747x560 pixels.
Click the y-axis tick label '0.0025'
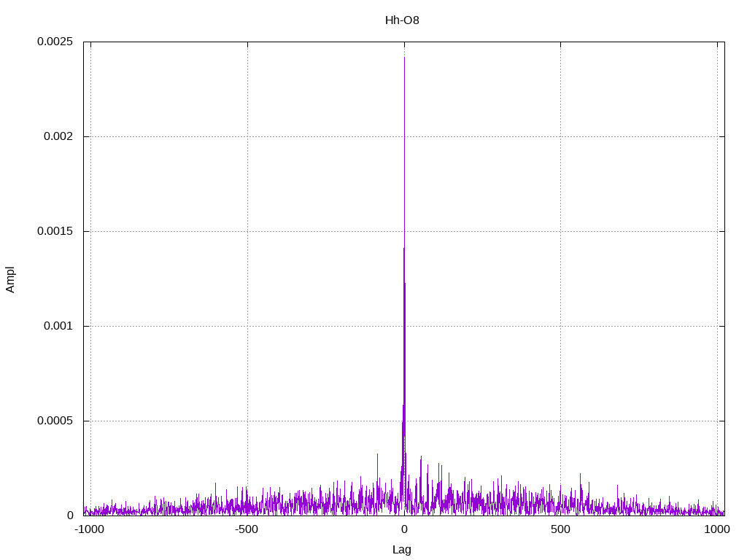(x=55, y=42)
